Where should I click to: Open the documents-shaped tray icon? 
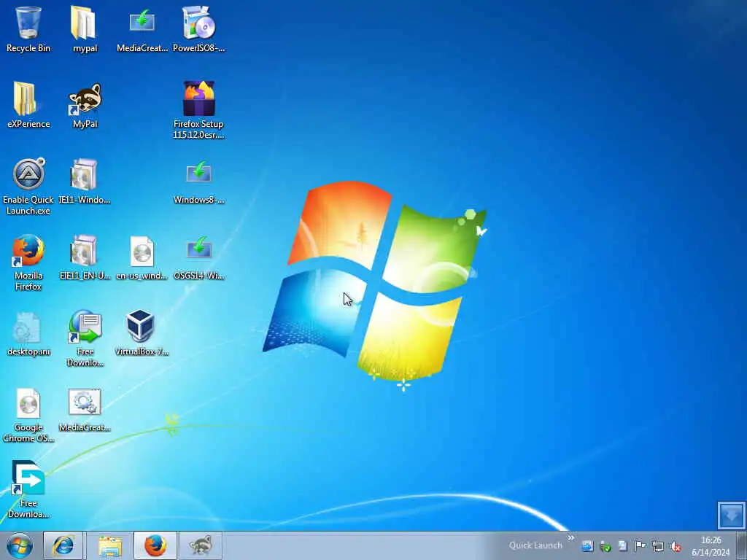pos(623,546)
